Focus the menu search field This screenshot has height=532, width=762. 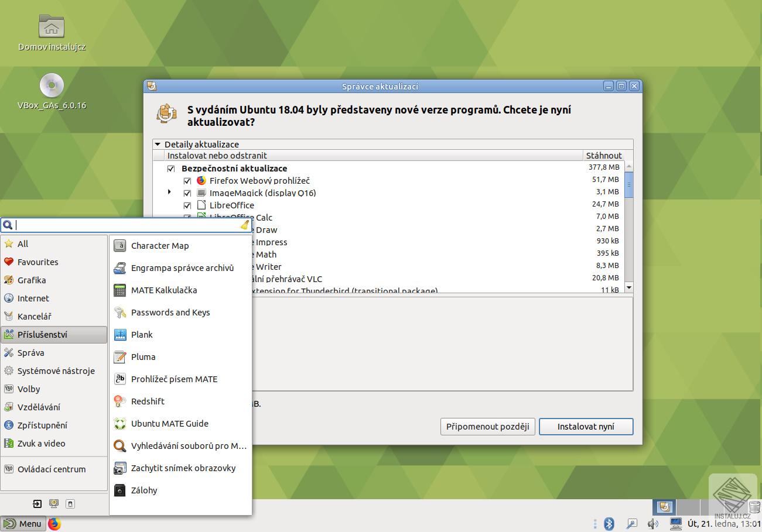pyautogui.click(x=126, y=225)
